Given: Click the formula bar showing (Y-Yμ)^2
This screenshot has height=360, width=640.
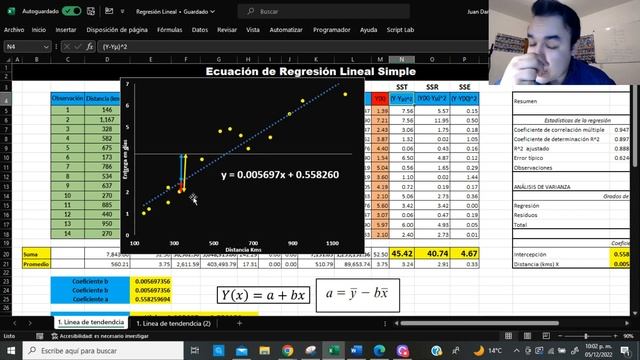Looking at the screenshot, I should 293,47.
